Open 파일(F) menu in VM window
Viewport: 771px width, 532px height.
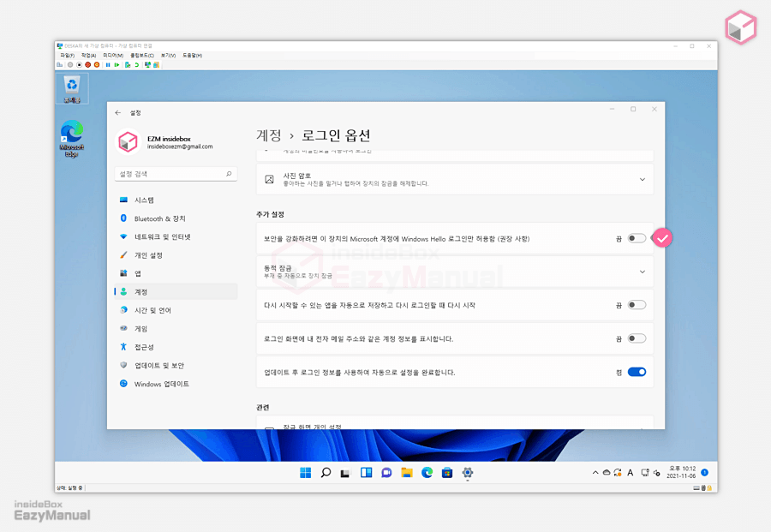click(x=68, y=56)
